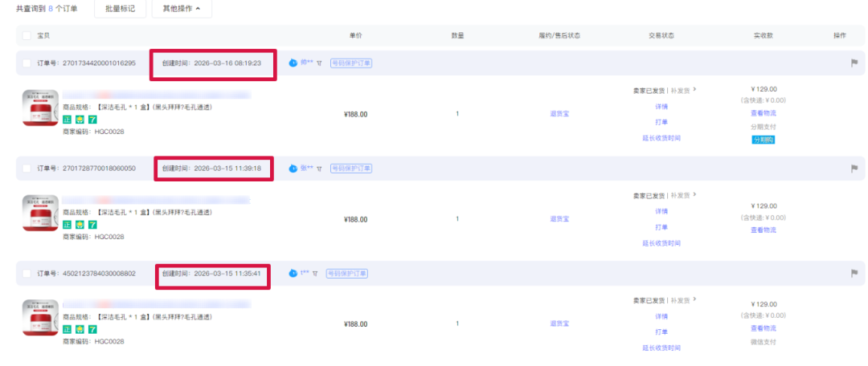
Task: Click the flag icon on order 2701728770018060050
Action: point(854,169)
